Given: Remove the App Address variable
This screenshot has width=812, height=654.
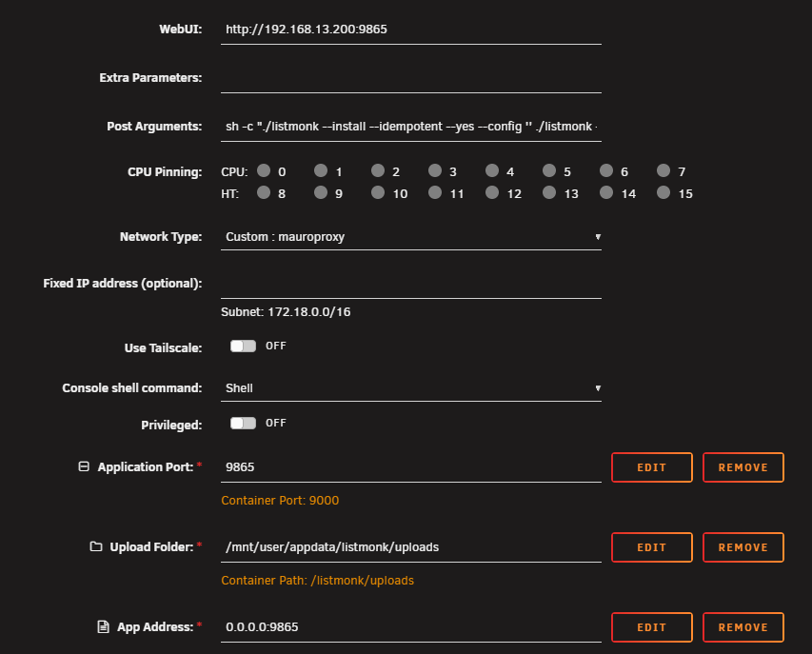Looking at the screenshot, I should click(x=743, y=627).
